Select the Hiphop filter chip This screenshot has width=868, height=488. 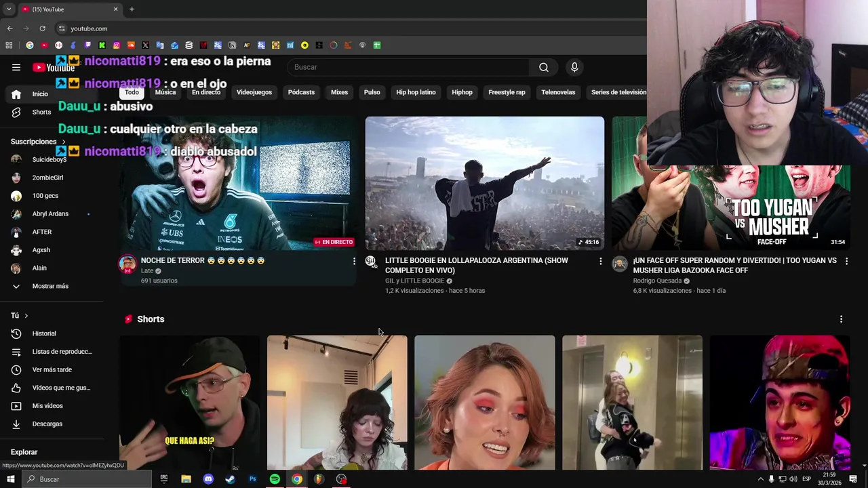[462, 92]
